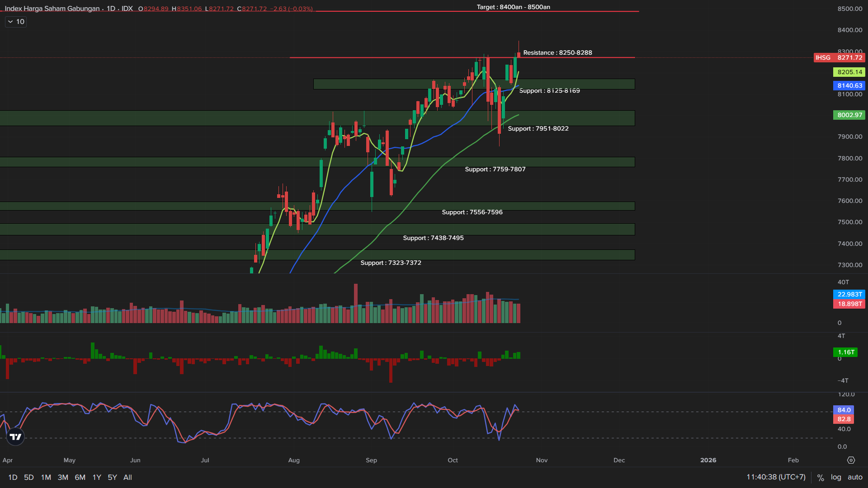This screenshot has width=868, height=488.
Task: Open the timezone menu showing UTC+7
Action: coord(776,477)
